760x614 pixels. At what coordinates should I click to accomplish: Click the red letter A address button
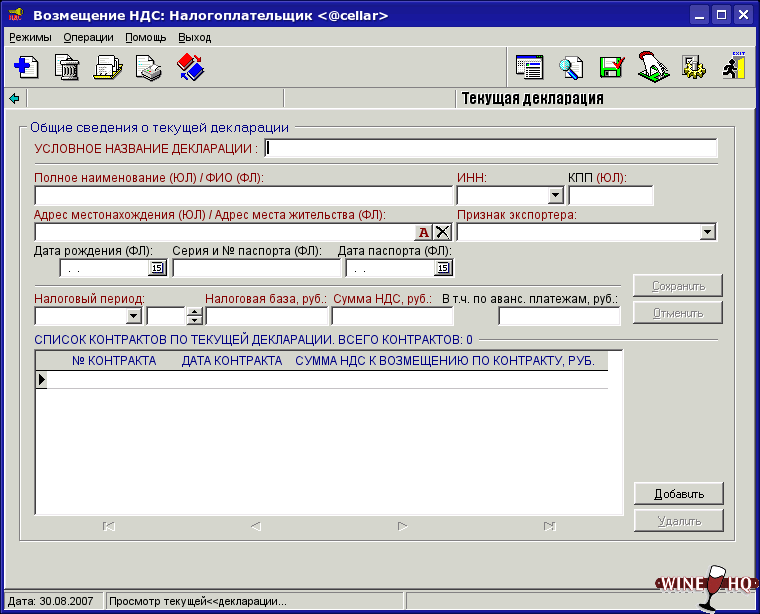[x=424, y=232]
